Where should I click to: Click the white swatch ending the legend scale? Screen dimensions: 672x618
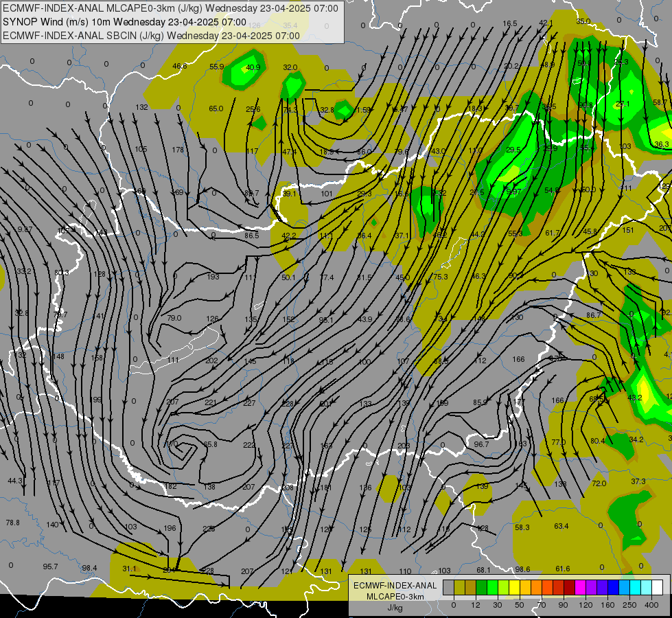click(x=658, y=588)
